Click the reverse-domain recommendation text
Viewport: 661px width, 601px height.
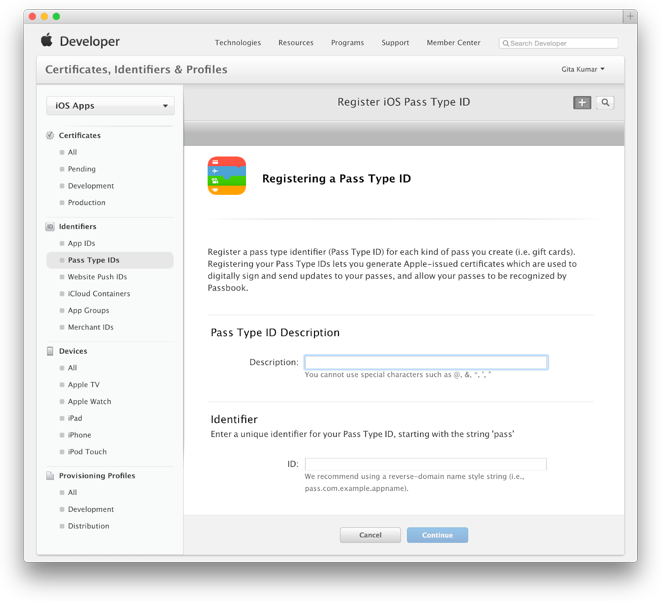[414, 482]
